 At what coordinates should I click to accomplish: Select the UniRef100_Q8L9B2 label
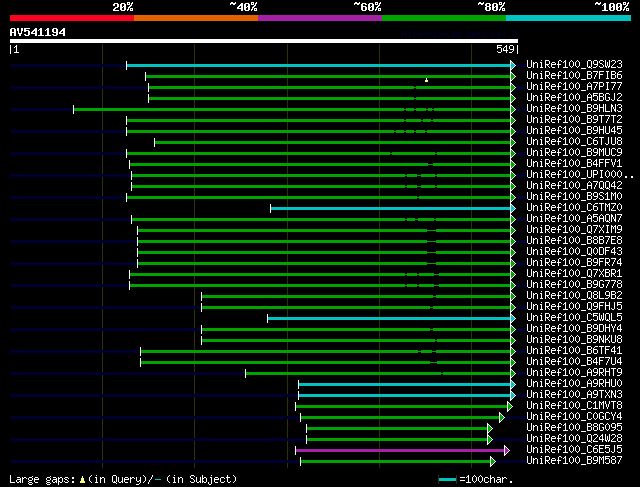[x=574, y=296]
